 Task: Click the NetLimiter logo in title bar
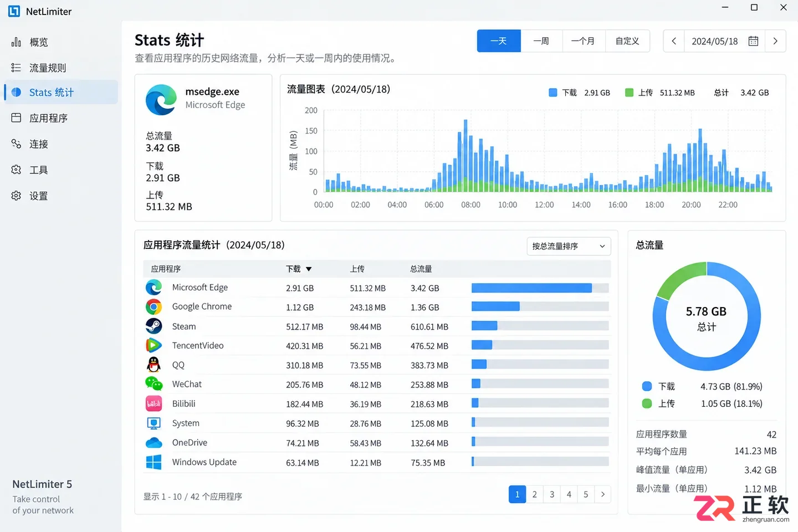[x=14, y=11]
